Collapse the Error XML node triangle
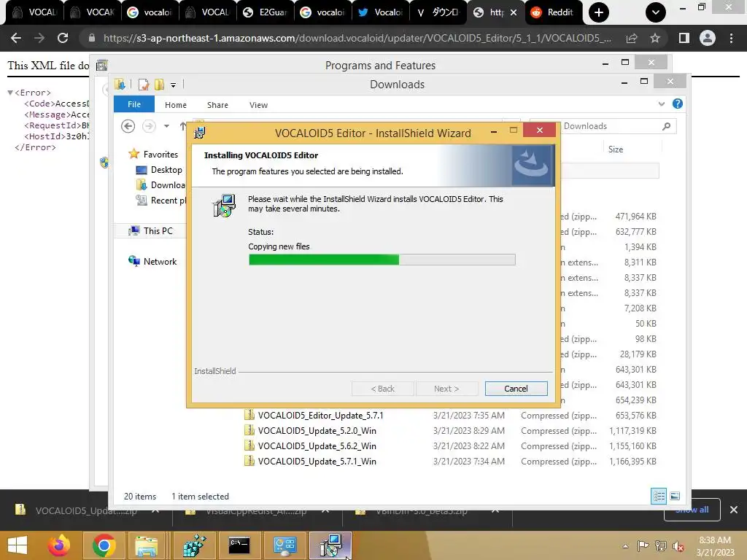 [x=10, y=93]
